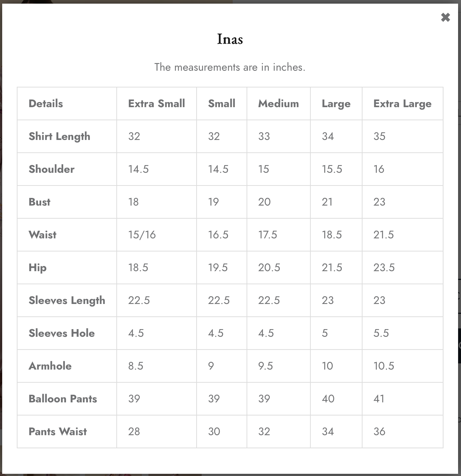The height and width of the screenshot is (476, 461).
Task: Select the Pants Waist row label
Action: click(x=58, y=432)
